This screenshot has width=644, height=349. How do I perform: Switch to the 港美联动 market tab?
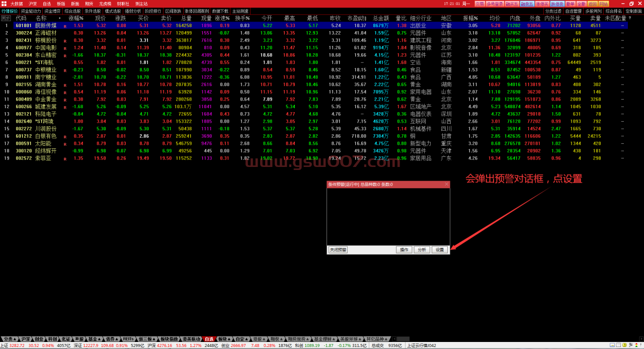[191, 339]
